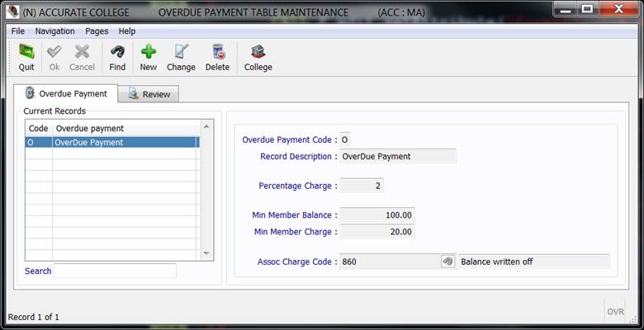Switch to the Review tab

[149, 94]
